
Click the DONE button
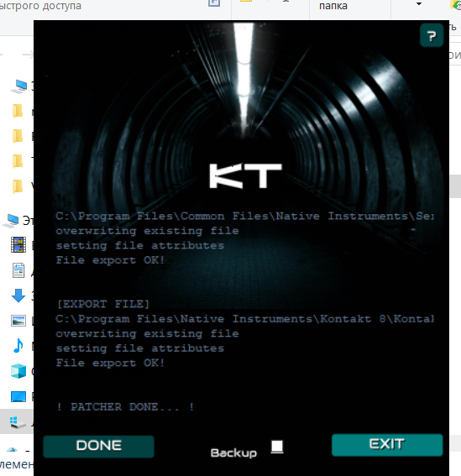point(99,447)
